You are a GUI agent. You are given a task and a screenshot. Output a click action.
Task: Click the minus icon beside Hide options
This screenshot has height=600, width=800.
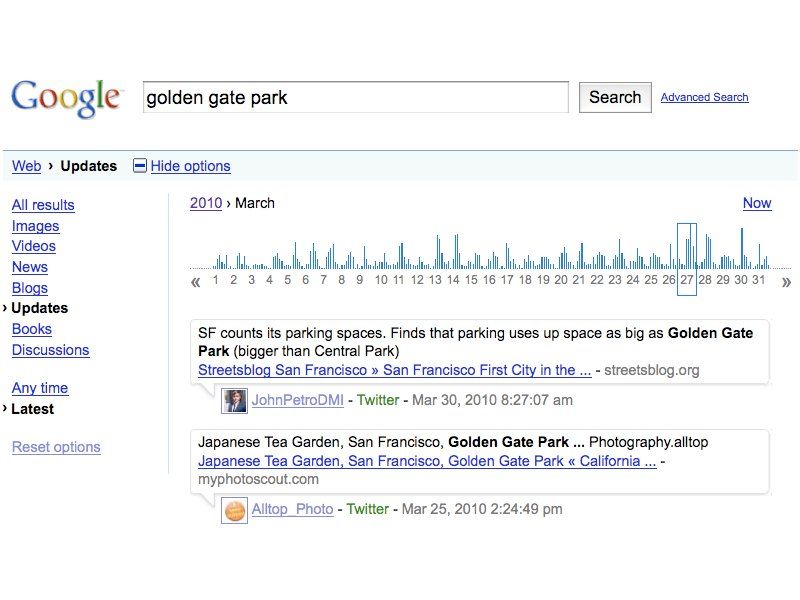coord(140,166)
